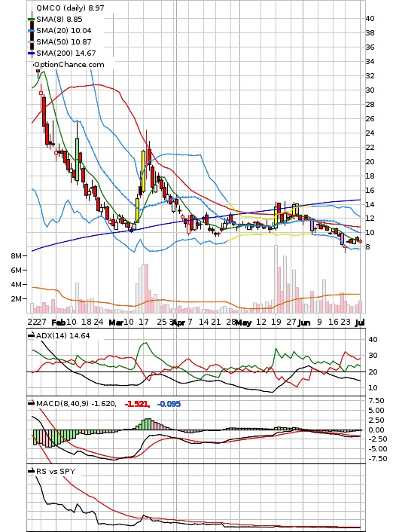Click the SMA(50) light-blue legend marker

(31, 41)
